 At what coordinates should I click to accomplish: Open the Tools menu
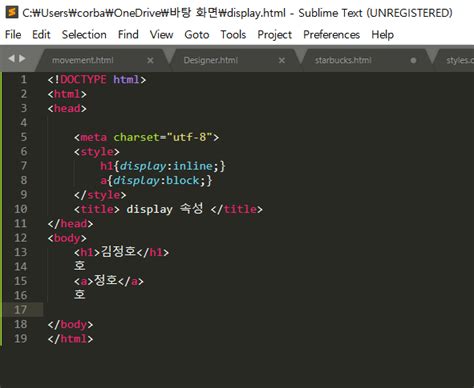[233, 34]
